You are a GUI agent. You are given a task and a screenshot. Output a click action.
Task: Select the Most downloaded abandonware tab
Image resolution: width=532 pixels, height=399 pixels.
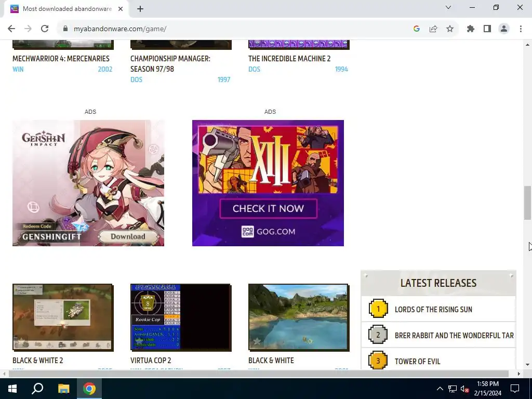[66, 9]
